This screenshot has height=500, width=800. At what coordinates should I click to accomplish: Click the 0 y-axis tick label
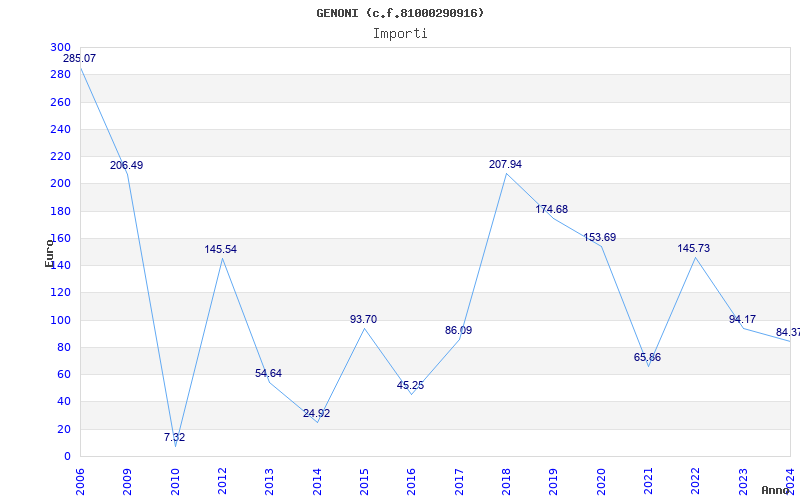[x=67, y=457]
